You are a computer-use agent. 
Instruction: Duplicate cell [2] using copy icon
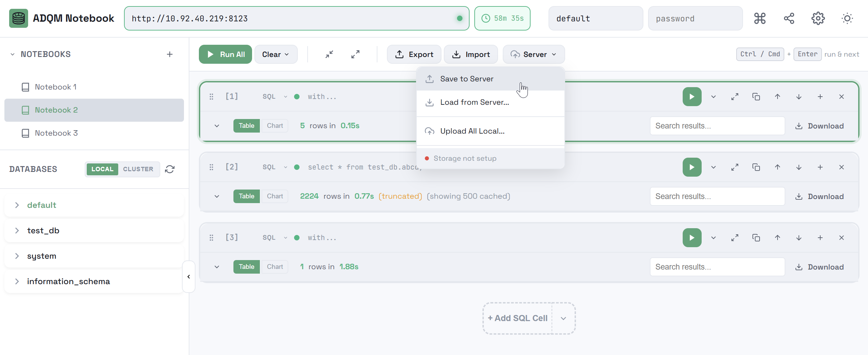pos(756,167)
